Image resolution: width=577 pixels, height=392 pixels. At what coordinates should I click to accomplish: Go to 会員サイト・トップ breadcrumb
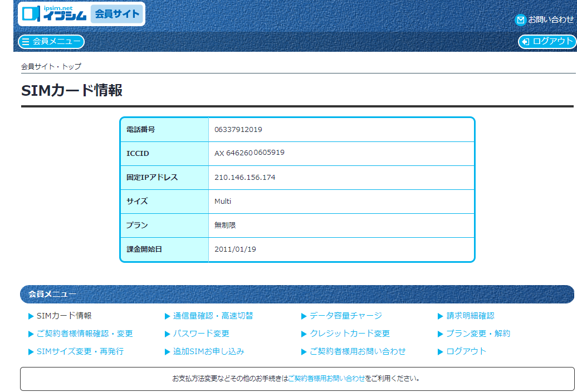(x=51, y=66)
